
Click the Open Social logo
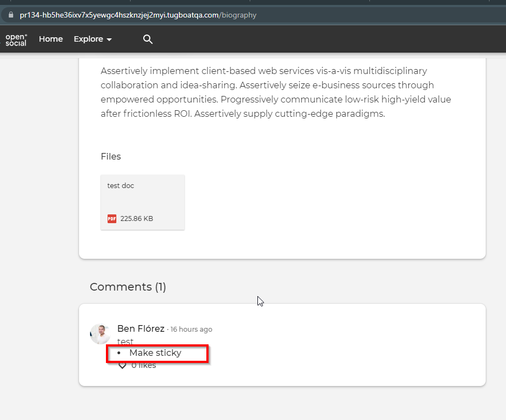[16, 39]
